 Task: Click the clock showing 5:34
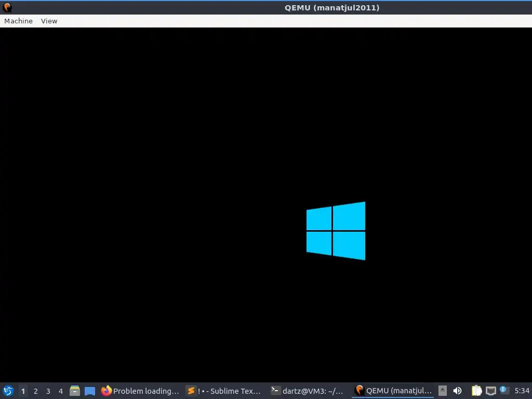click(522, 391)
